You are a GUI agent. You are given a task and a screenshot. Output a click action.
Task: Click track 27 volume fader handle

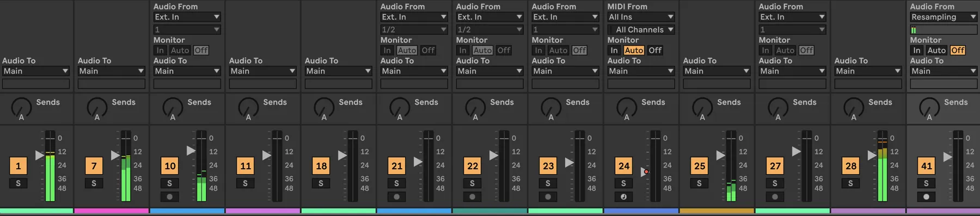click(796, 151)
